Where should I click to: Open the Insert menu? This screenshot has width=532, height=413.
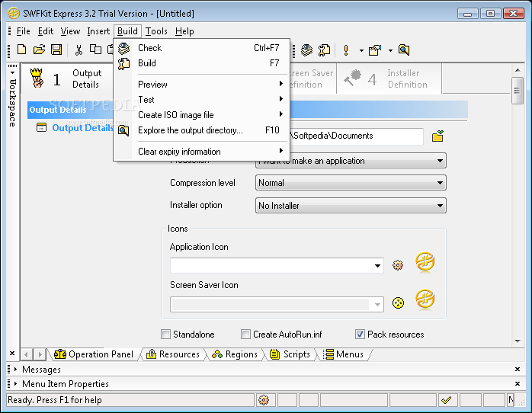click(98, 31)
